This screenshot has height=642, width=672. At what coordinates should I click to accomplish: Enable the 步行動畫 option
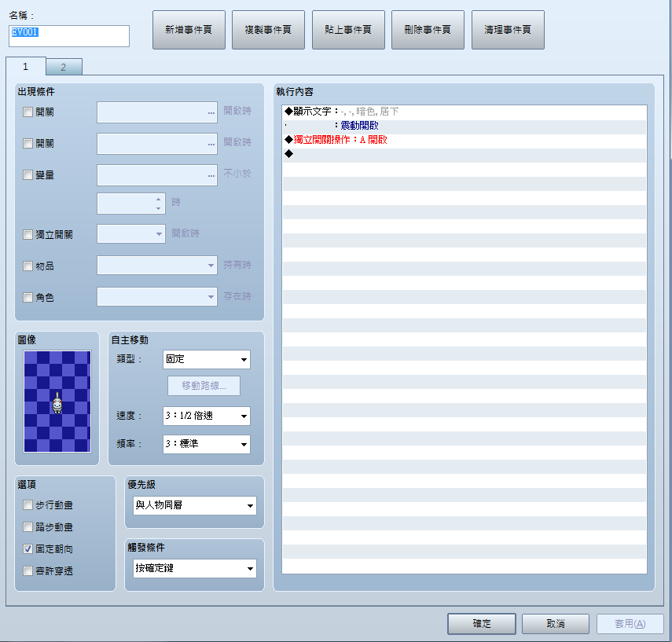pyautogui.click(x=28, y=504)
